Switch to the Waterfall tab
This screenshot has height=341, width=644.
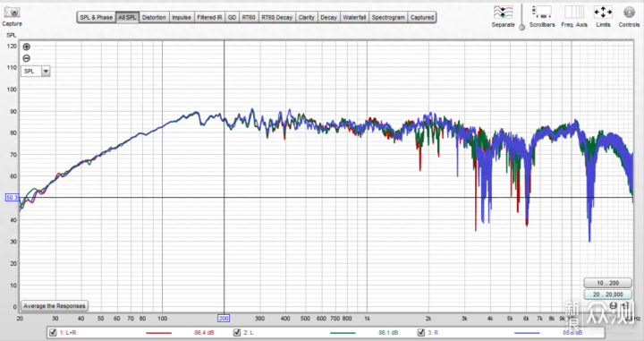(354, 17)
